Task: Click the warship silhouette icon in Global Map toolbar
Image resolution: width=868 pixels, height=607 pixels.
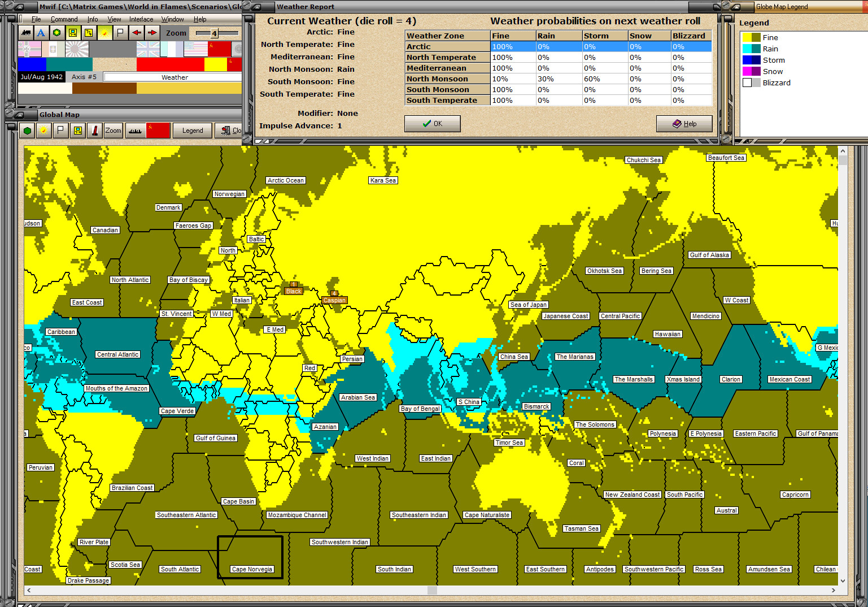Action: (136, 131)
